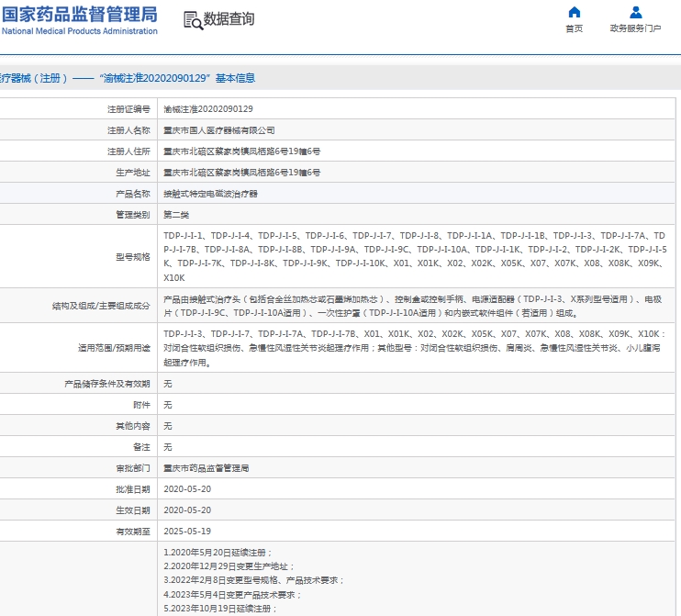Click the 附件 label
681x616 pixels.
coord(141,405)
